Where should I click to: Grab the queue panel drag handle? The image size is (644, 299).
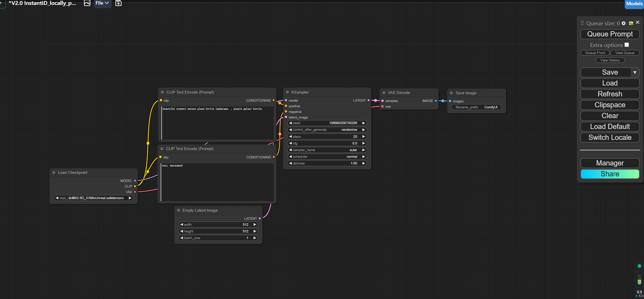click(x=582, y=23)
